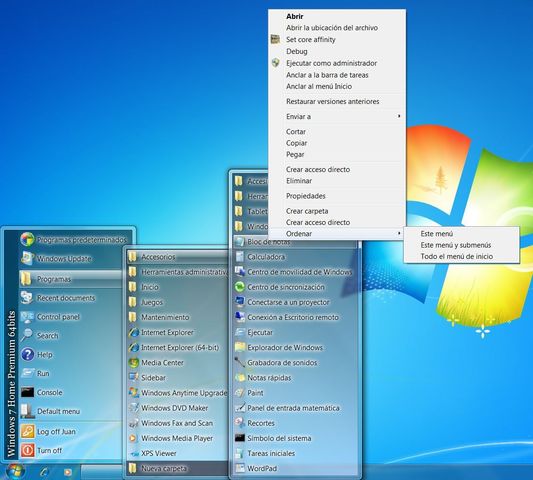Viewport: 533px width, 480px height.
Task: Click the Media Center icon
Action: pyautogui.click(x=133, y=362)
